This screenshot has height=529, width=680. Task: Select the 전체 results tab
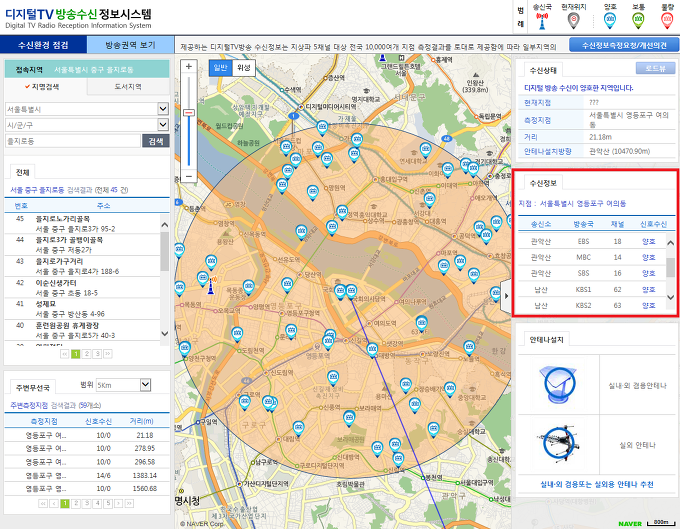click(x=23, y=172)
